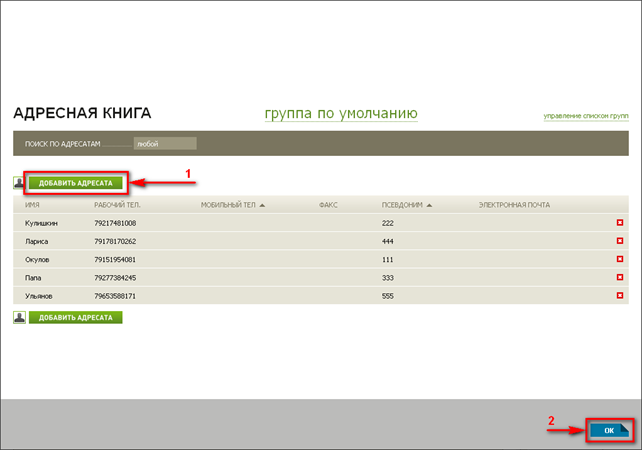Viewport: 642px width, 450px height.
Task: Delete the Кулишкин contact with red X
Action: [620, 223]
